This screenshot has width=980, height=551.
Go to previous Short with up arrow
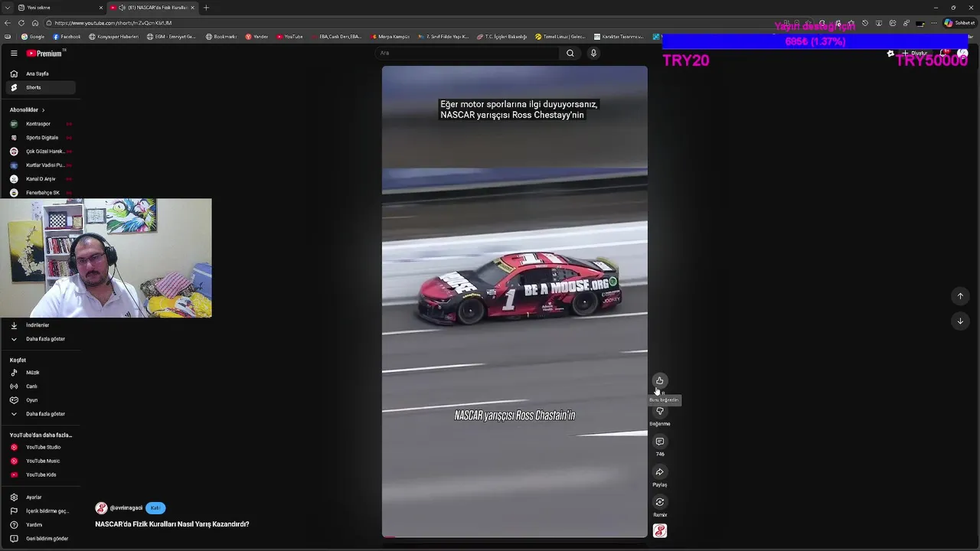(x=960, y=296)
